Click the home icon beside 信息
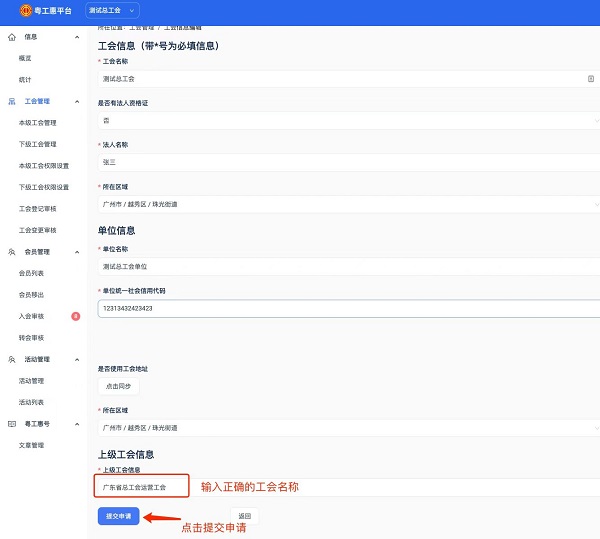The width and height of the screenshot is (600, 539). [x=12, y=37]
